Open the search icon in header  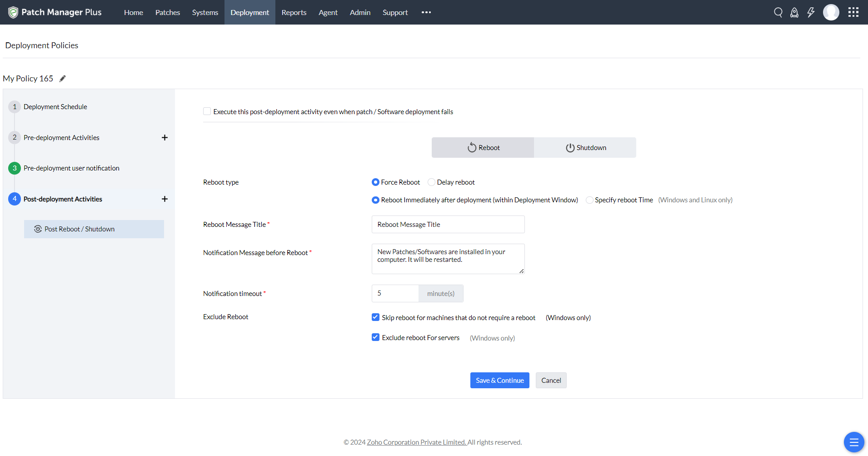coord(778,12)
